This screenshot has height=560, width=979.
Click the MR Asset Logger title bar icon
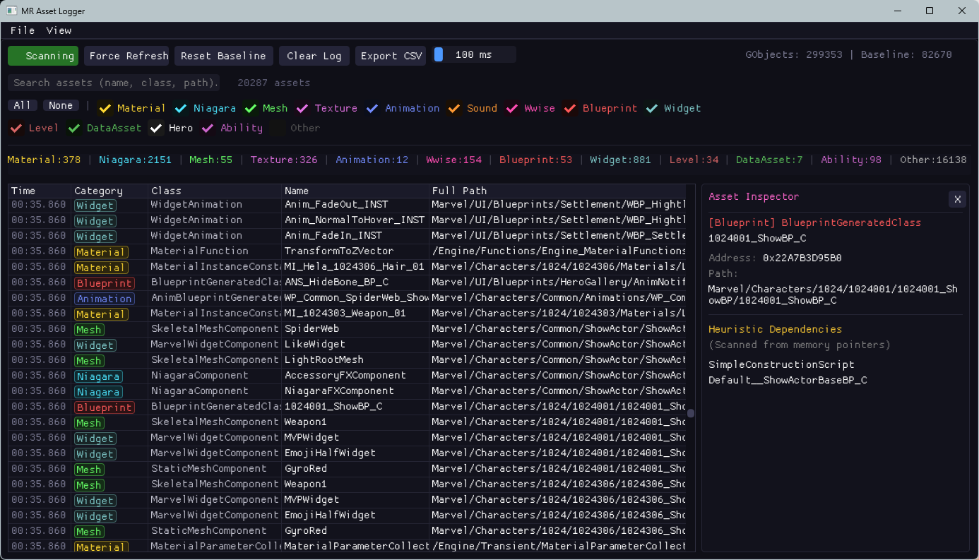pyautogui.click(x=12, y=11)
